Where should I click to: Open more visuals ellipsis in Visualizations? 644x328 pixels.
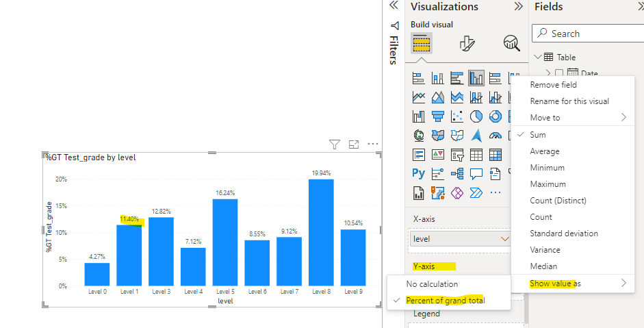(495, 193)
